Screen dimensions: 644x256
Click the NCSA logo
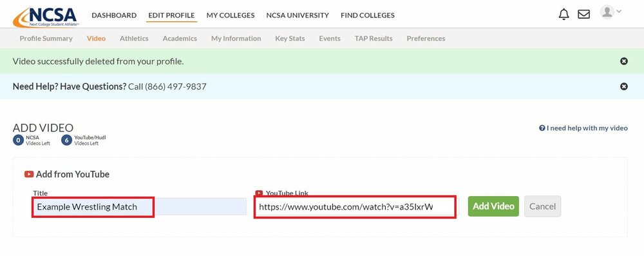click(46, 17)
